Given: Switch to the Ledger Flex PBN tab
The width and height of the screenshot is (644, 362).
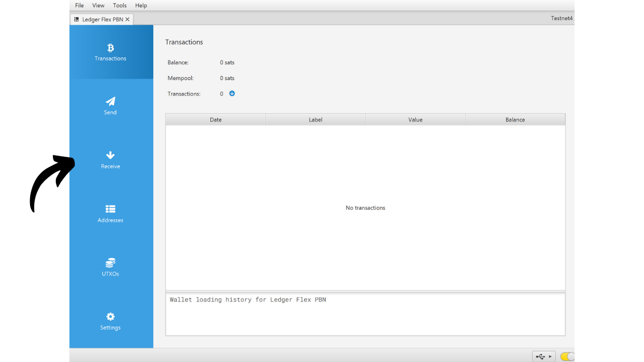Looking at the screenshot, I should [x=102, y=19].
